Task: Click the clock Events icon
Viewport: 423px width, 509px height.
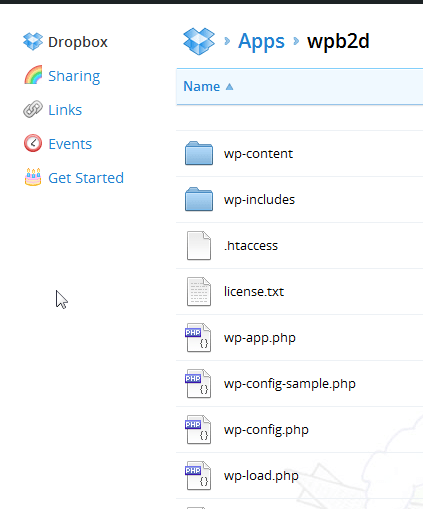Action: click(x=33, y=143)
